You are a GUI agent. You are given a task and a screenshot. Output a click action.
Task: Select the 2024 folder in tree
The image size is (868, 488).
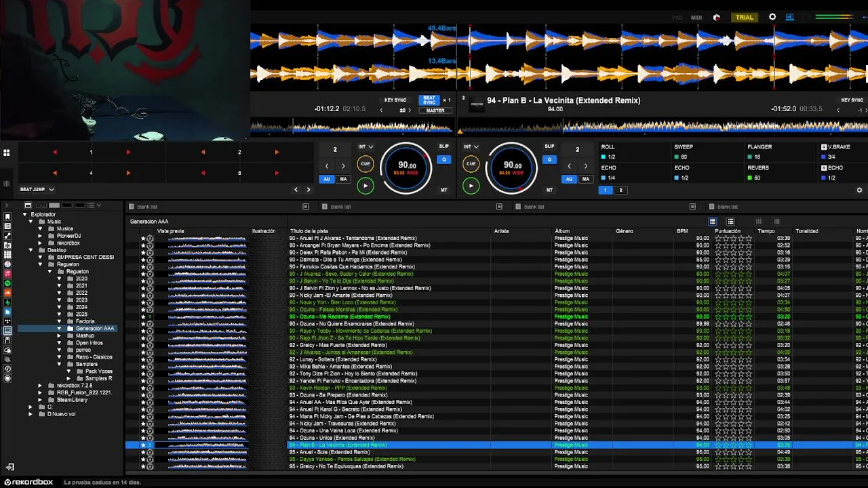81,307
